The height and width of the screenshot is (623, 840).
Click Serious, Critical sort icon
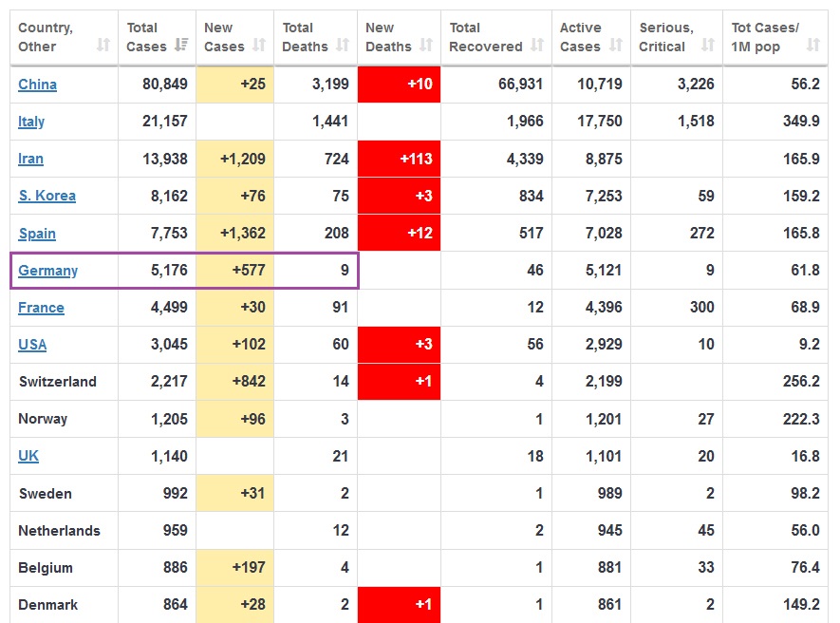click(x=707, y=46)
